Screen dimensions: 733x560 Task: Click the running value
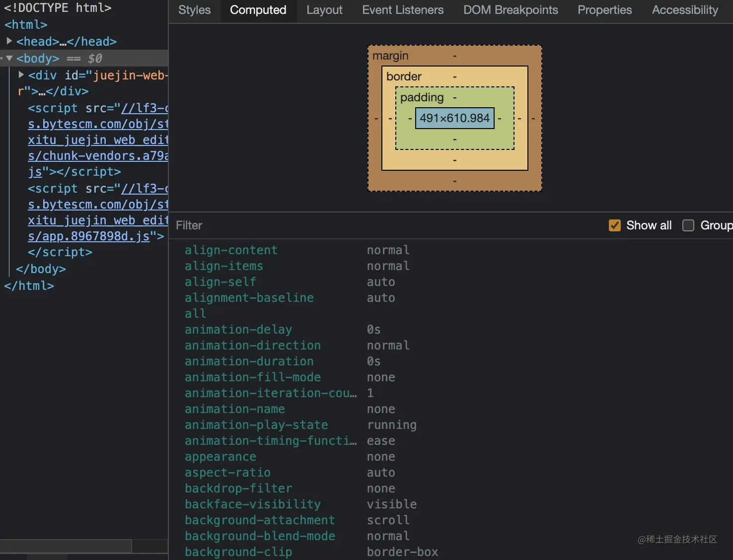[392, 425]
